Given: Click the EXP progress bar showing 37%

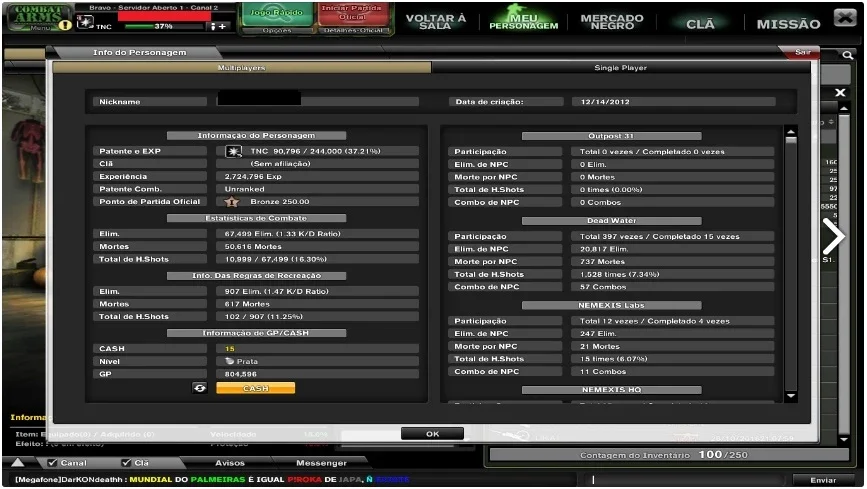Looking at the screenshot, I should (164, 26).
